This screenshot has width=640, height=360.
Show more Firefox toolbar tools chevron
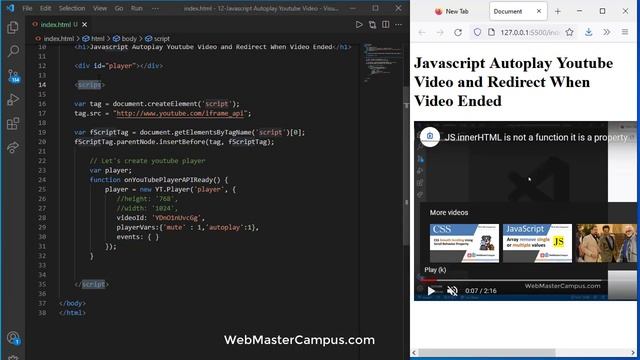click(x=607, y=32)
